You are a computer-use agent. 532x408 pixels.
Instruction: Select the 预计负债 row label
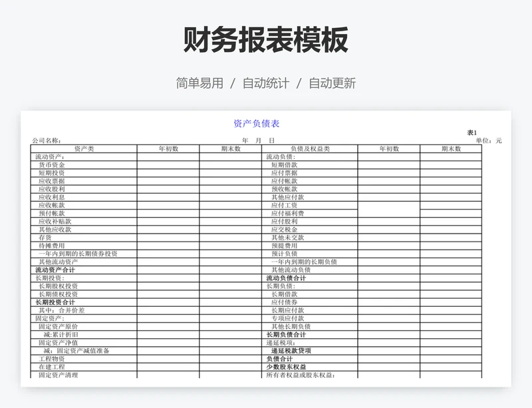tap(285, 254)
